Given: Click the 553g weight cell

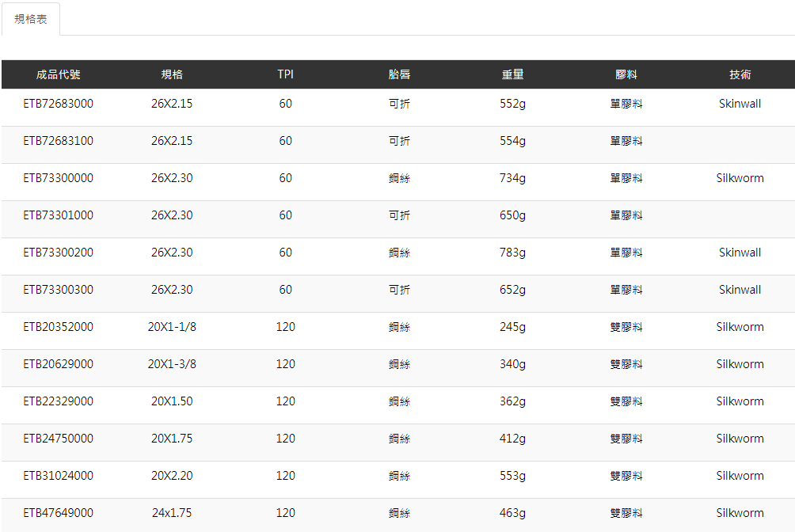Looking at the screenshot, I should point(512,476).
